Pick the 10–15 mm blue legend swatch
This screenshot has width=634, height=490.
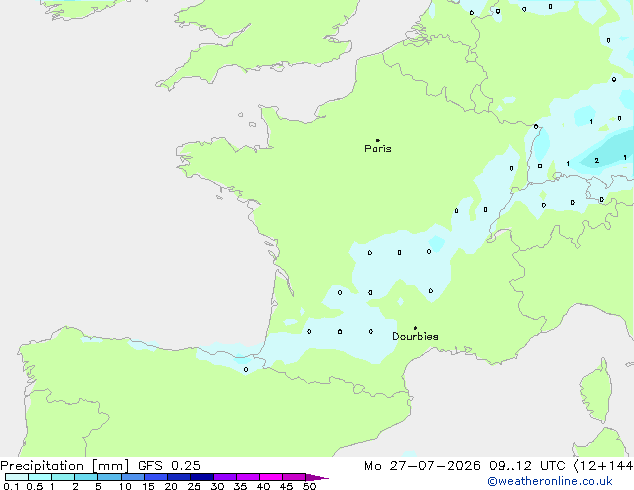click(x=133, y=477)
